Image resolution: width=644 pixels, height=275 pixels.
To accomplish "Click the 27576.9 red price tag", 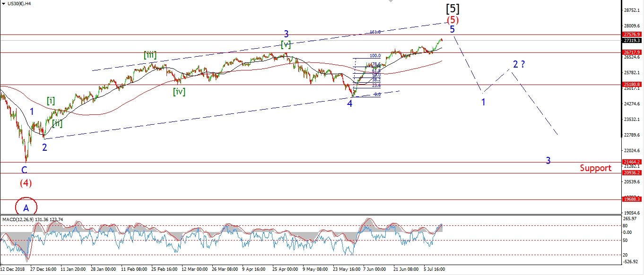I will point(632,34).
